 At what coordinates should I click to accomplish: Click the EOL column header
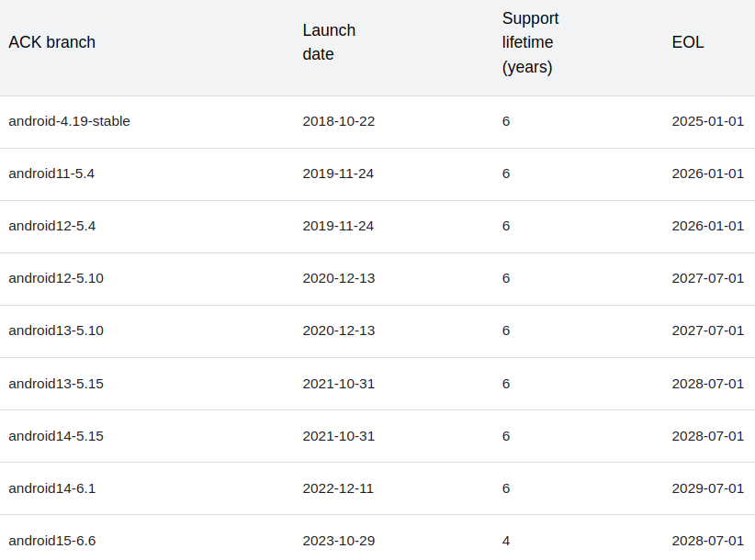pyautogui.click(x=687, y=42)
